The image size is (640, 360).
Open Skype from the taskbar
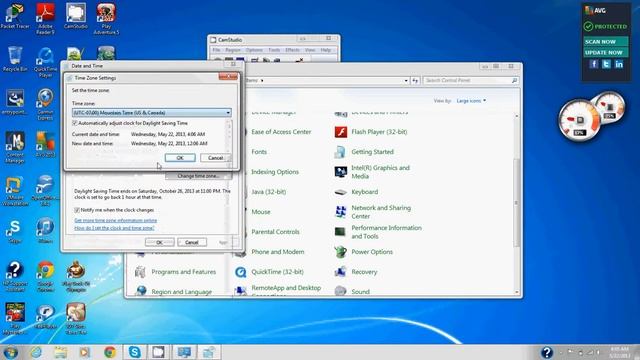pos(134,352)
